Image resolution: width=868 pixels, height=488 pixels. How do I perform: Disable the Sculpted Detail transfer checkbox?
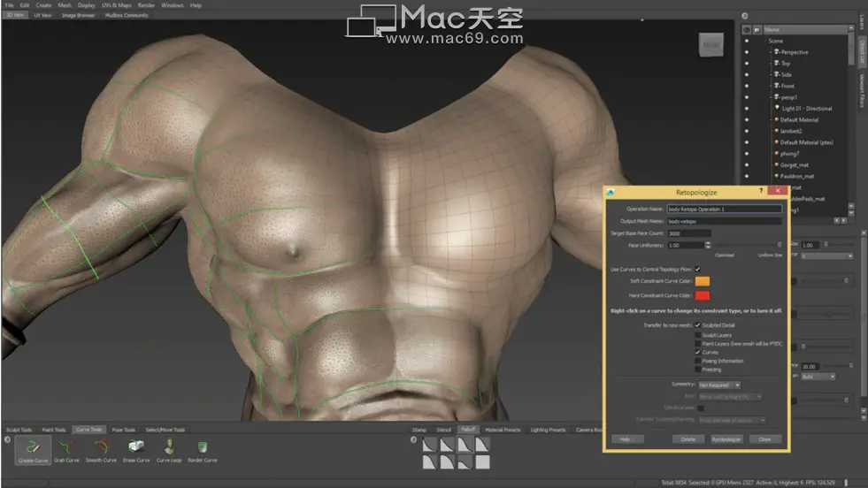pyautogui.click(x=698, y=325)
